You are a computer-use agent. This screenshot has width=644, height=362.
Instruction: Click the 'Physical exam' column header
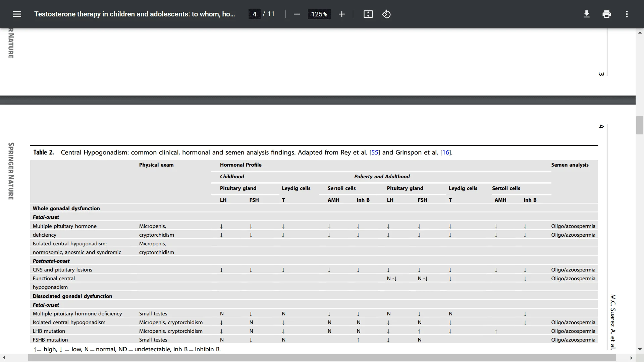click(156, 165)
